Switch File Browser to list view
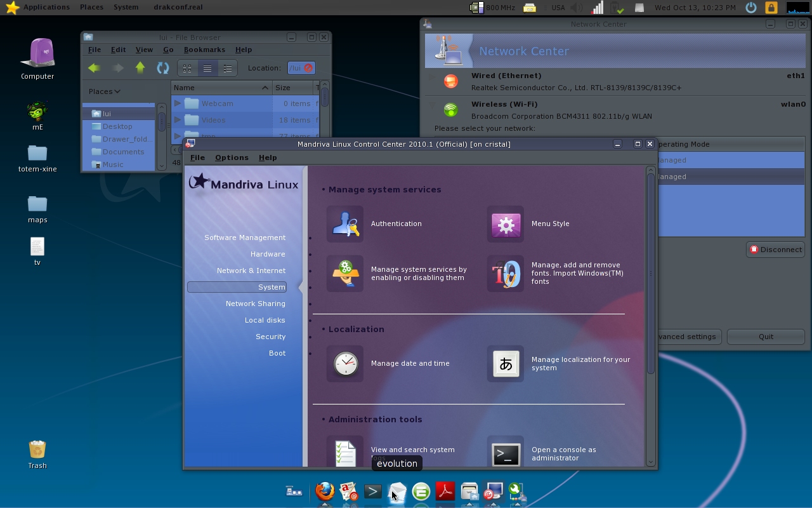 pos(207,68)
